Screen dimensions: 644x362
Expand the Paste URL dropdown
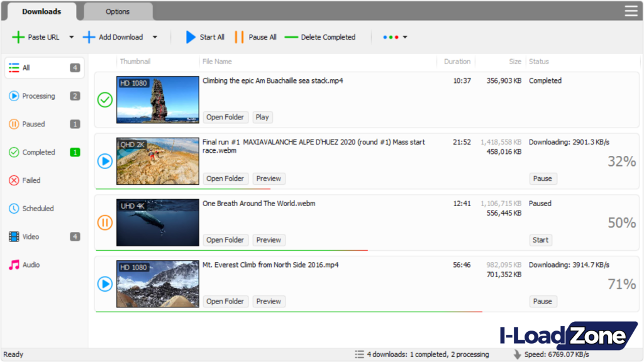(x=71, y=37)
